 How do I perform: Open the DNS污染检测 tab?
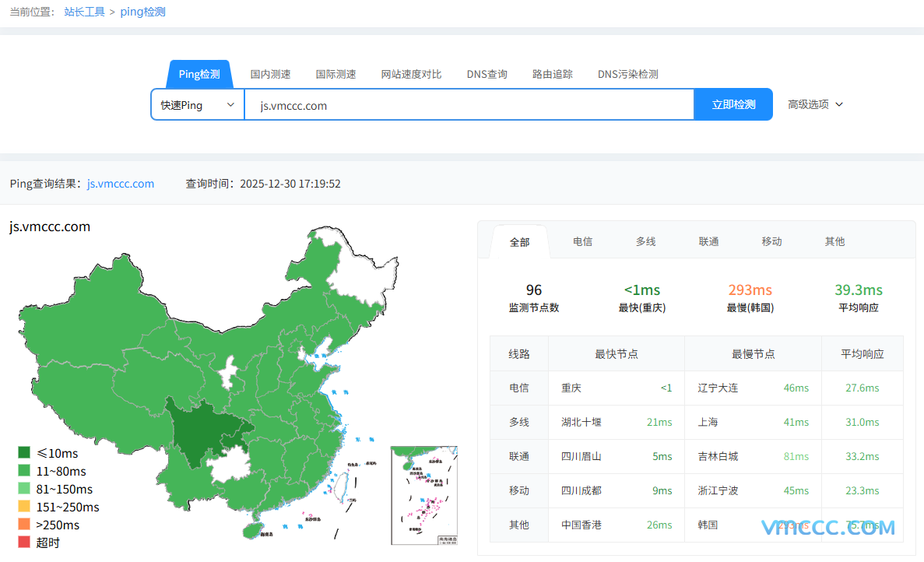(x=627, y=74)
